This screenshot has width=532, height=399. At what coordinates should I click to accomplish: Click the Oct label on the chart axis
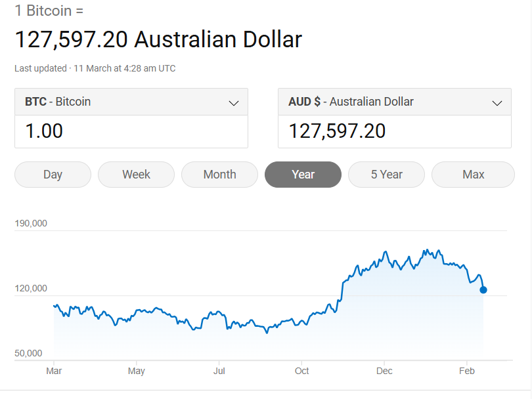(x=301, y=371)
